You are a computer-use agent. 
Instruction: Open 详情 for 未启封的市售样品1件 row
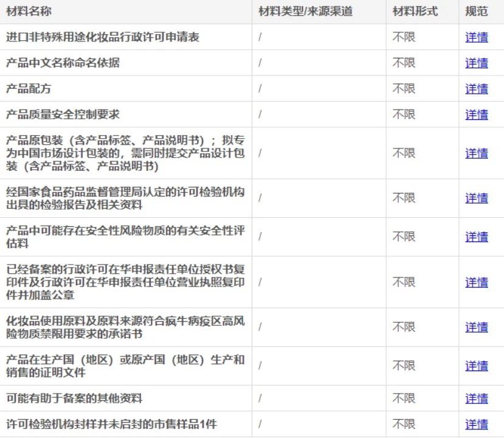[x=477, y=424]
